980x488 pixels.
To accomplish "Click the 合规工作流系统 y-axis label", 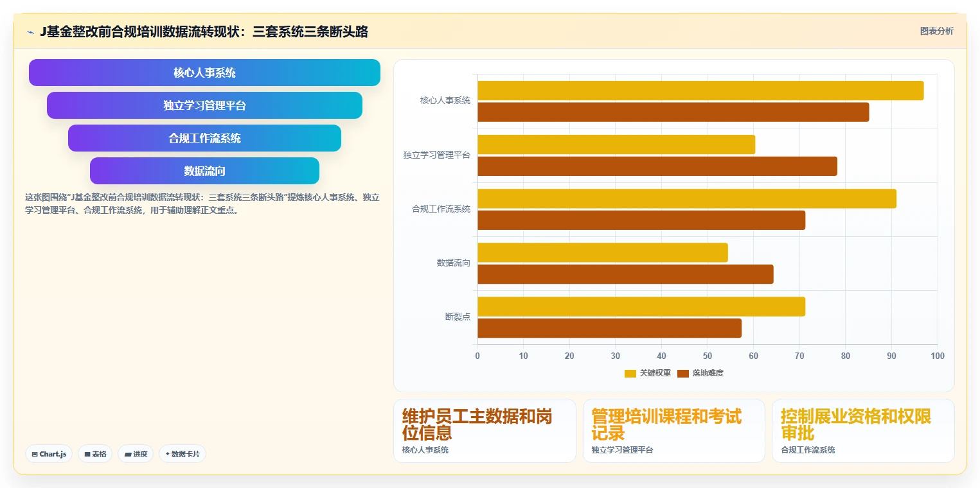I will click(441, 209).
